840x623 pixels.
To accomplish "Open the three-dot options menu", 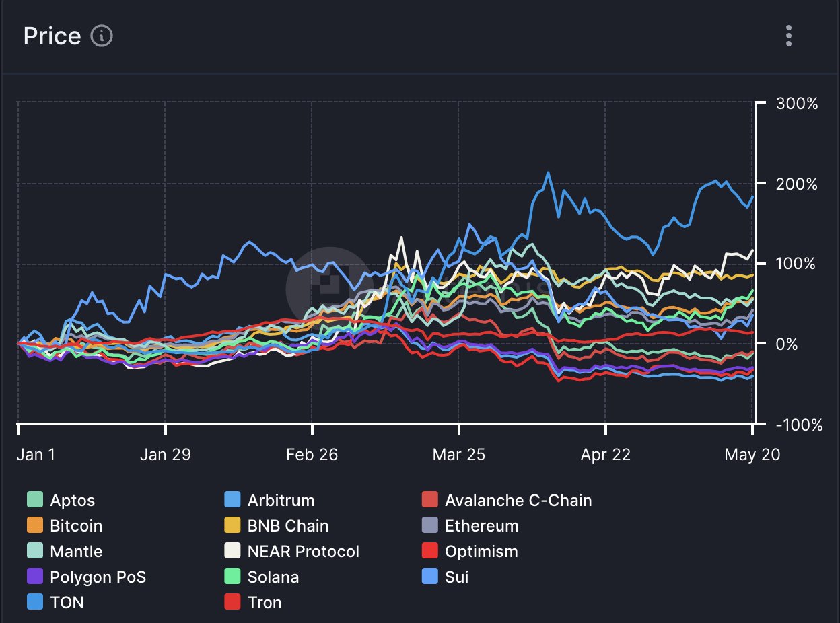I will (x=789, y=36).
